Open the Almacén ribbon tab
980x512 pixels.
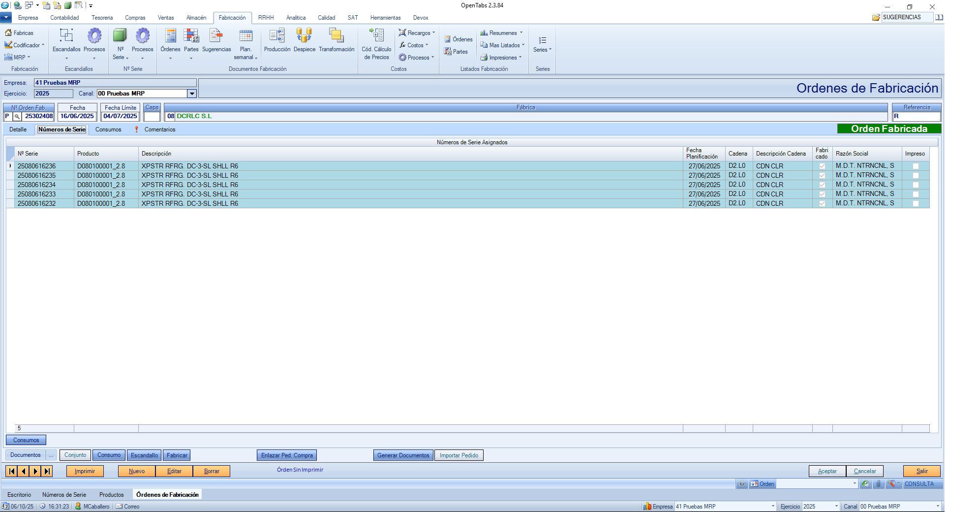coord(196,18)
